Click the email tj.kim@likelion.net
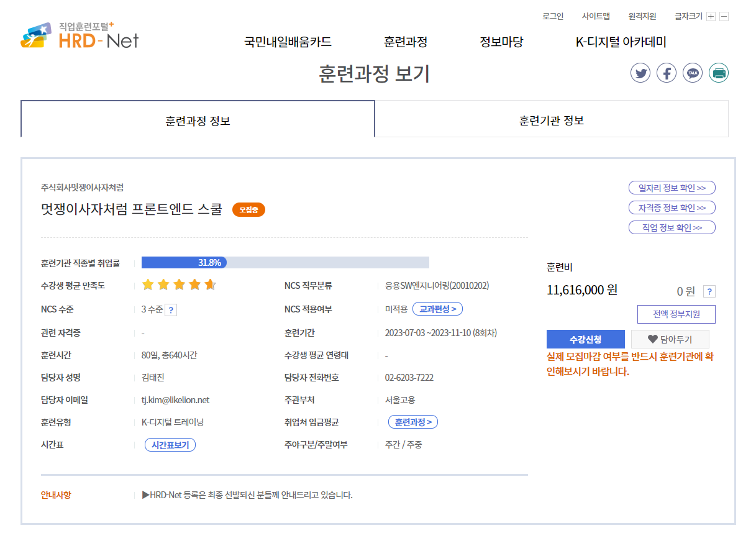This screenshot has width=756, height=551. coord(176,400)
